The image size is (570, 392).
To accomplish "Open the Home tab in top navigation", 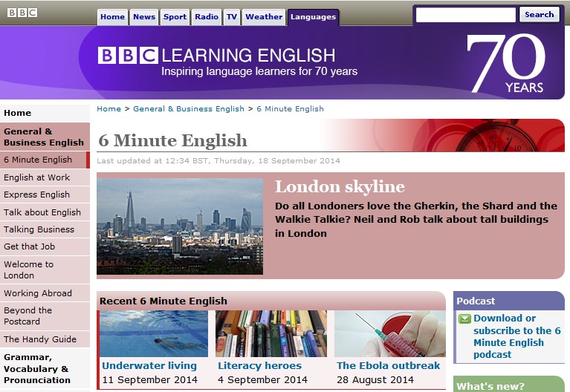I will [x=112, y=17].
